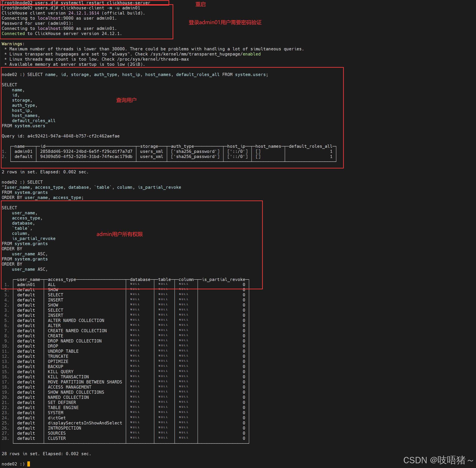Screen dimensions: 476x468
Task: Click the host_ip value for admin01
Action: click(237, 151)
